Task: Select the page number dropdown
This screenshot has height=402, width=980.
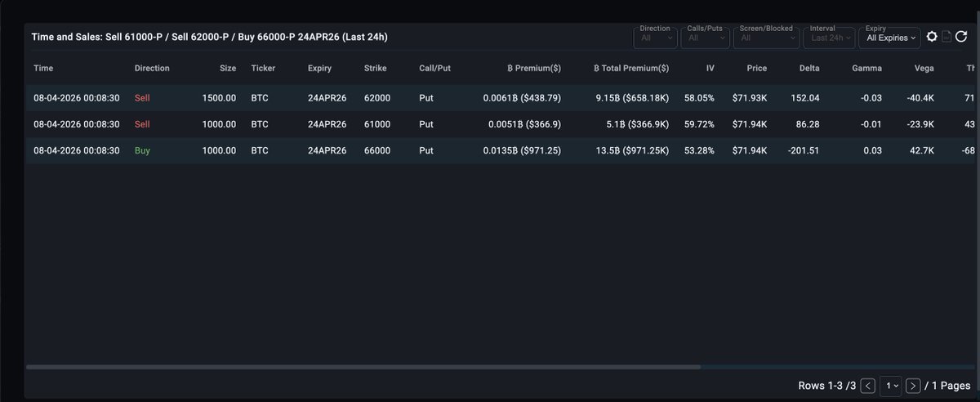Action: [x=891, y=385]
